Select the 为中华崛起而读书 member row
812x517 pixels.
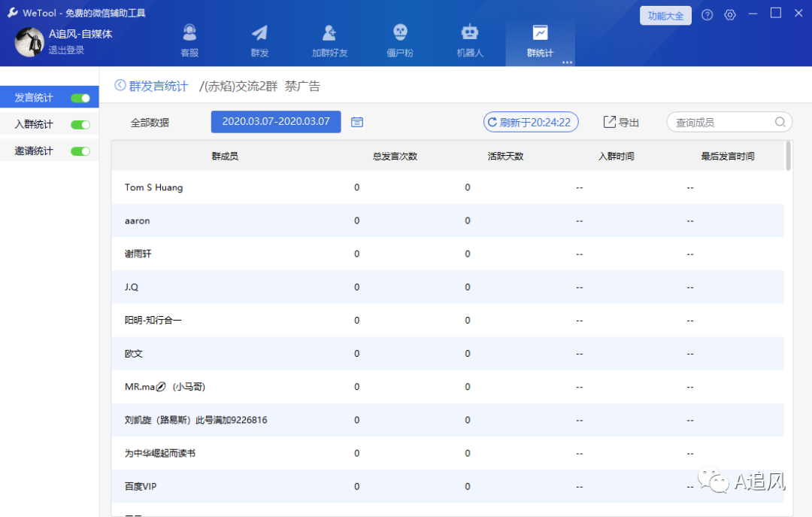click(x=447, y=453)
